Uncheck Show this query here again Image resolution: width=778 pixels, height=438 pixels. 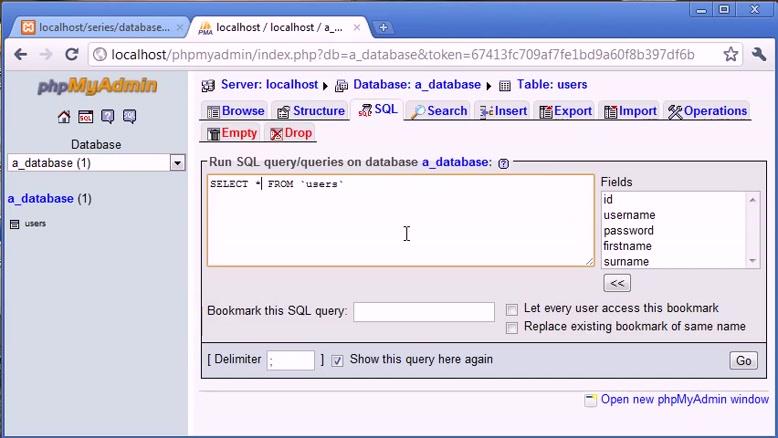tap(337, 361)
